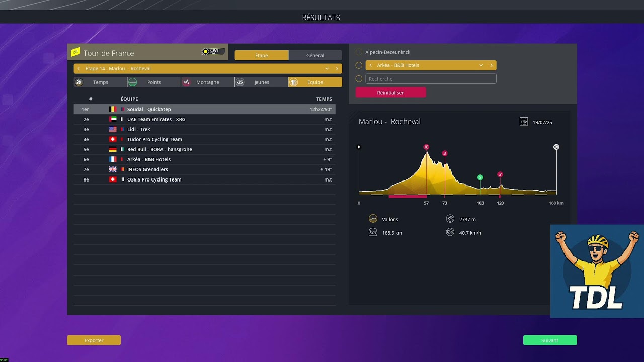Open the Montagne classification tab
This screenshot has height=362, width=644.
(x=208, y=82)
